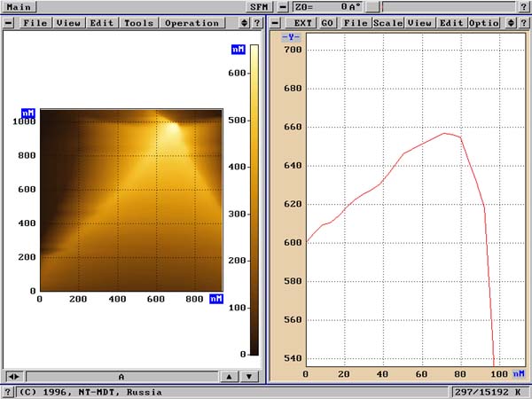Click the dash system button in graph window
This screenshot has height=399, width=532.
tap(276, 22)
